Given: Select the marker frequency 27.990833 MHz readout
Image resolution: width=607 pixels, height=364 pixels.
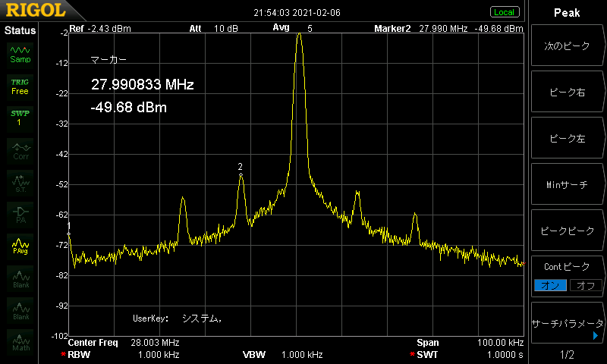Looking at the screenshot, I should 142,84.
